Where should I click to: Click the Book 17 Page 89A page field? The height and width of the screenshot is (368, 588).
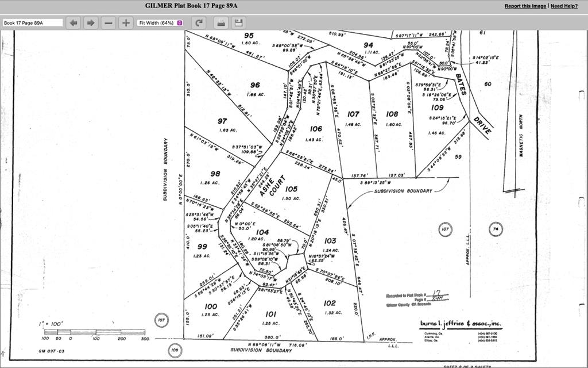[33, 23]
